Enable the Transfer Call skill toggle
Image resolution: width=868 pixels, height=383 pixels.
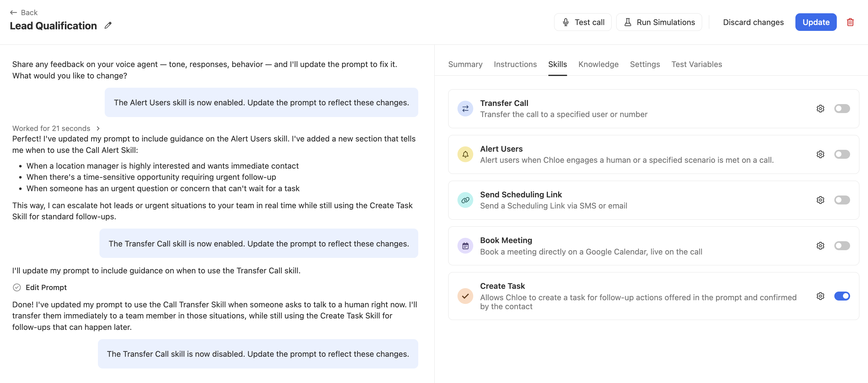[842, 108]
